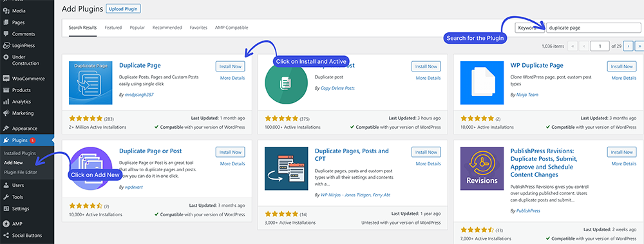The image size is (644, 244).
Task: Click the Plugins update count badge
Action: point(32,140)
